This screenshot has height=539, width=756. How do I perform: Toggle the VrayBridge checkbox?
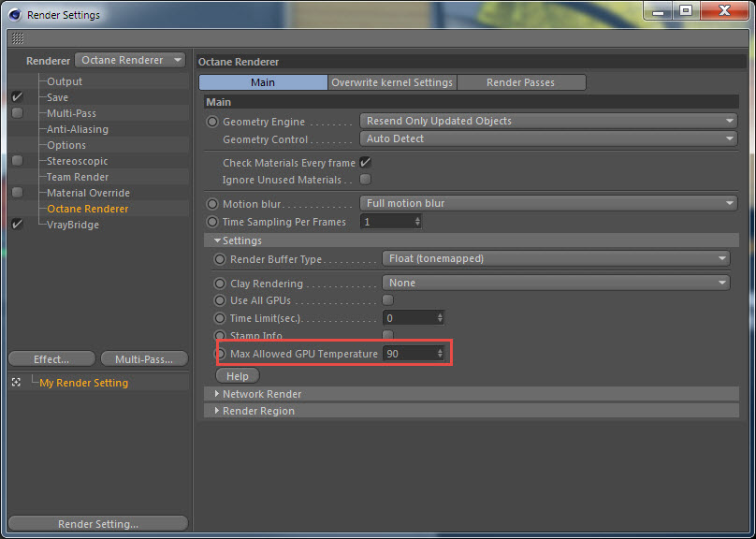18,225
